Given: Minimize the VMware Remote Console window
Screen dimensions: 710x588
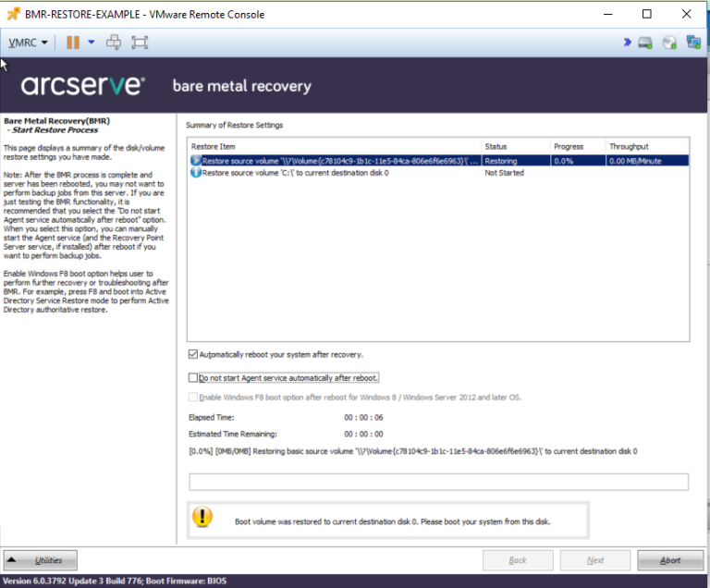Looking at the screenshot, I should pyautogui.click(x=607, y=14).
